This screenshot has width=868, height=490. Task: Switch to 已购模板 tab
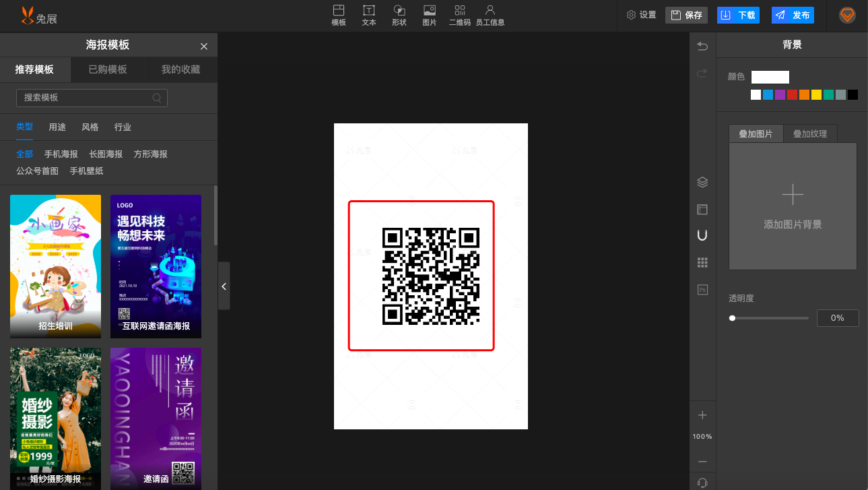click(x=108, y=69)
